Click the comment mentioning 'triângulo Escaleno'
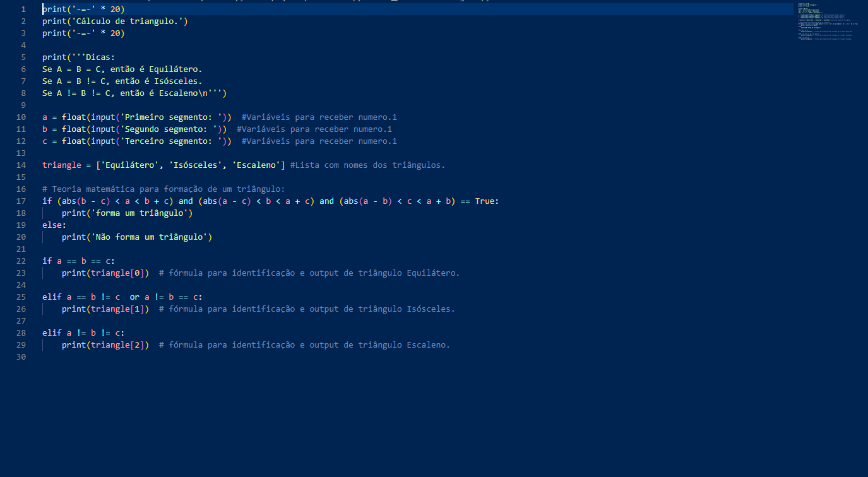 tap(304, 345)
